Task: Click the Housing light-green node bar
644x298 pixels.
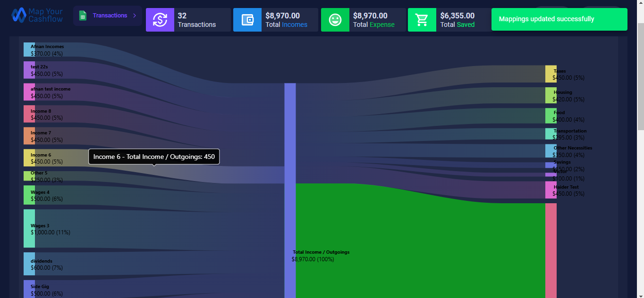Action: (x=551, y=95)
